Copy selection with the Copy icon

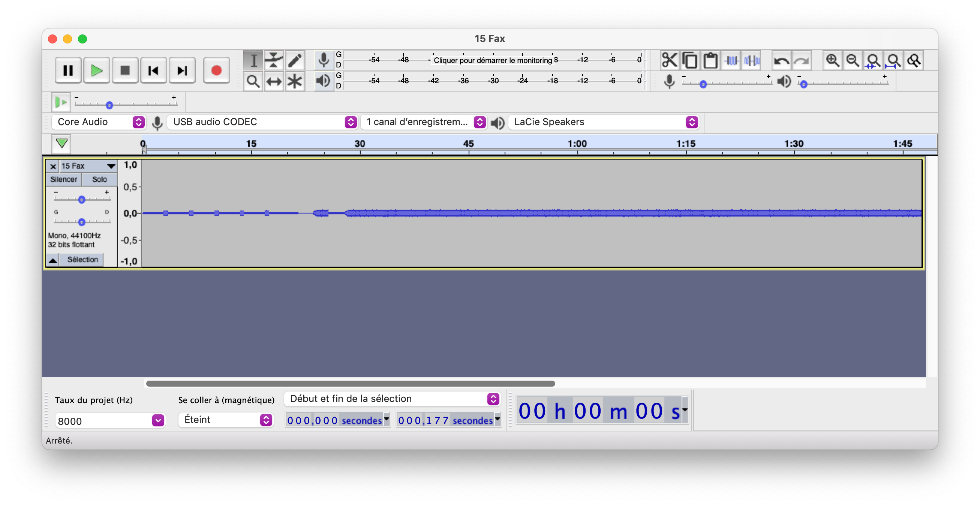690,60
